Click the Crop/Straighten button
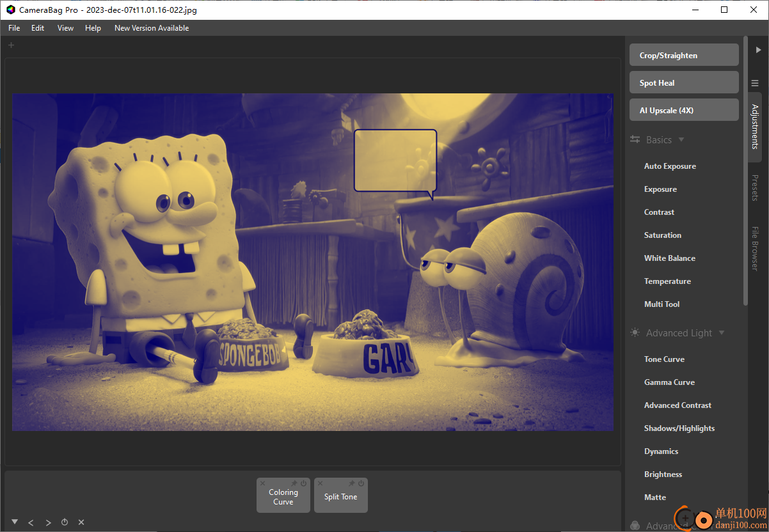Screen dimensions: 769x532 [684, 55]
